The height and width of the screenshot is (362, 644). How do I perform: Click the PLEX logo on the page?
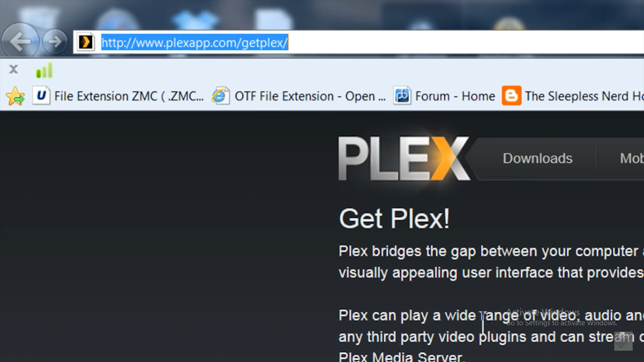tap(404, 158)
